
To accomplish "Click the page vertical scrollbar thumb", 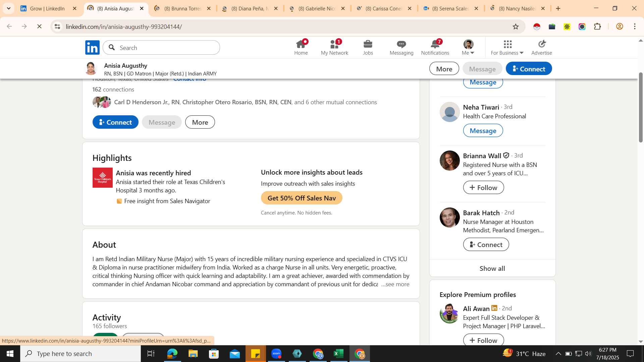I will coord(640,107).
